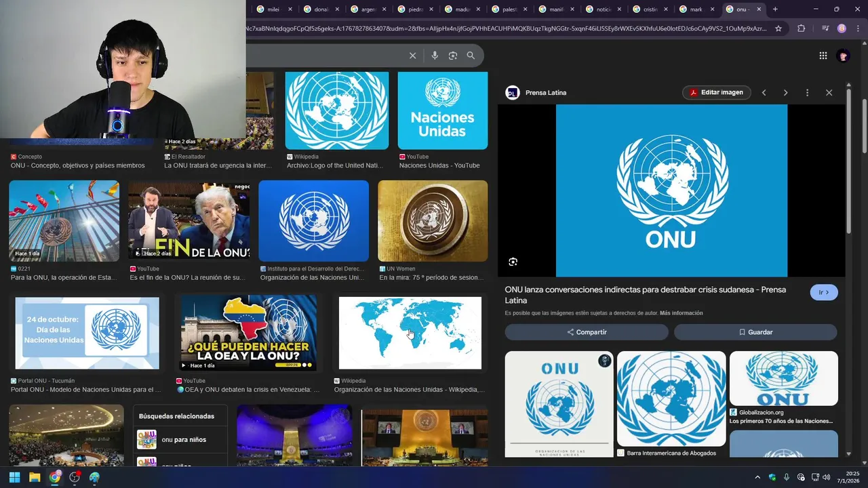
Task: Open 'ONU - Concepto, objetivos y países miembros'
Action: pos(77,165)
